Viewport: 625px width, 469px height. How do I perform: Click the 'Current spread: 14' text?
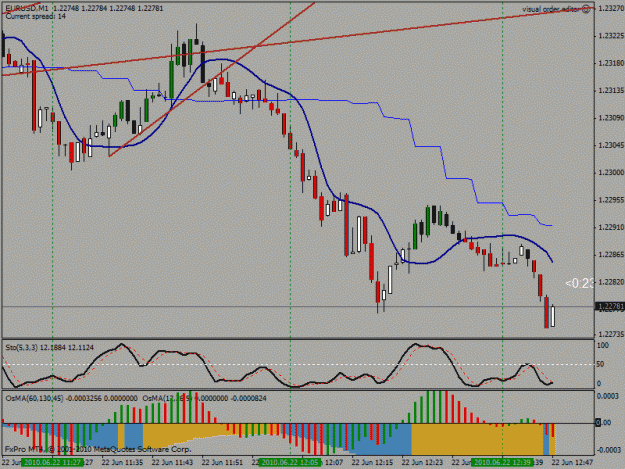pyautogui.click(x=36, y=16)
